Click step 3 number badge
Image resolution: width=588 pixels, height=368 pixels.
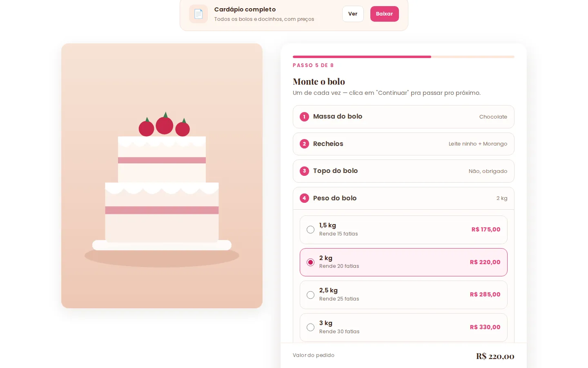pos(304,171)
